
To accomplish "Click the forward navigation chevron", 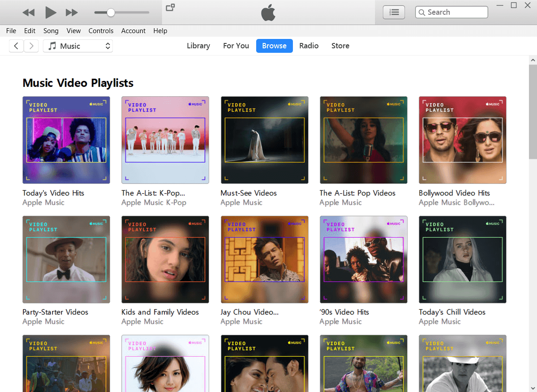I will pyautogui.click(x=31, y=46).
